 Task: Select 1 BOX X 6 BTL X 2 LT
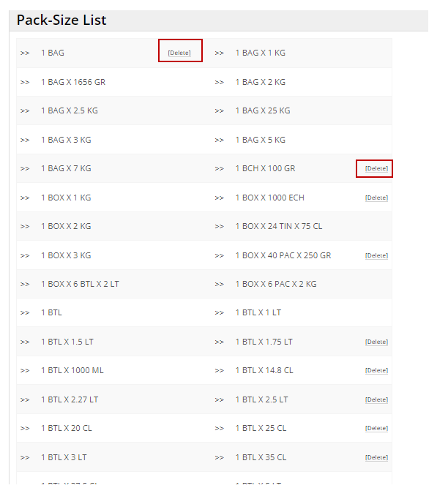pyautogui.click(x=80, y=284)
